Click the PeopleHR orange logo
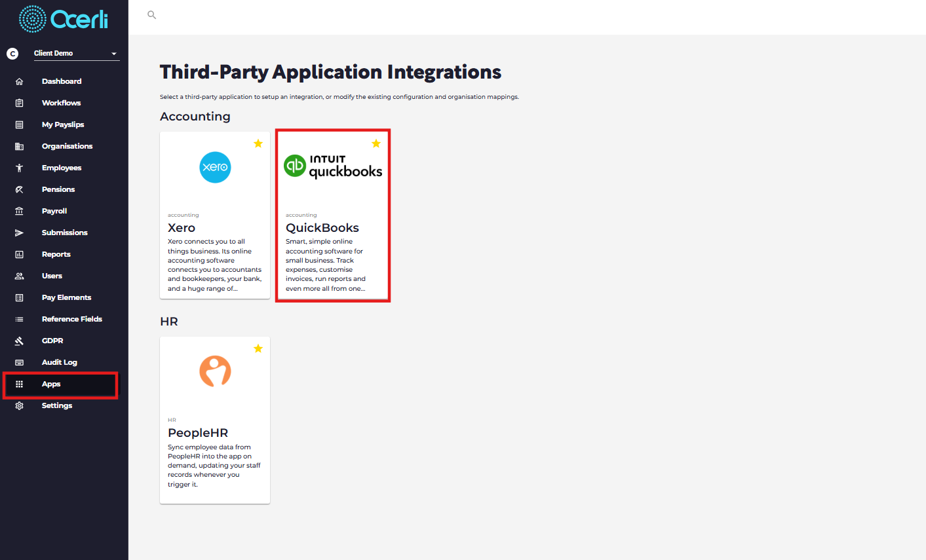Image resolution: width=926 pixels, height=560 pixels. (x=215, y=371)
